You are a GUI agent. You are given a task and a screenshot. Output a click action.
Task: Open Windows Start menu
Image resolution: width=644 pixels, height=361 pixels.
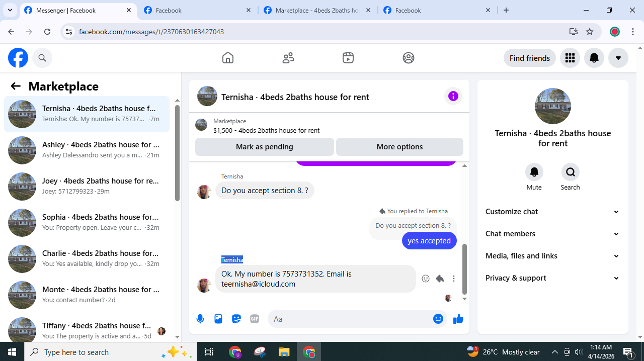tap(12, 352)
